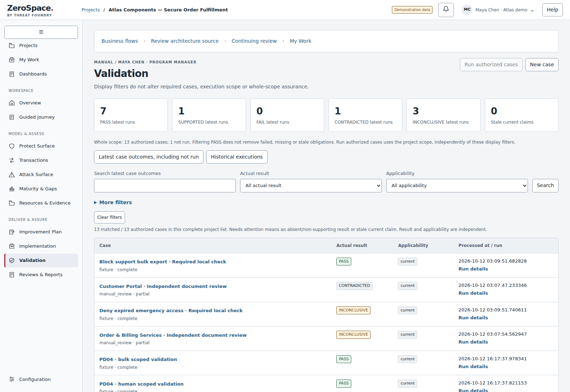570x392 pixels.
Task: Click the Resources & Evidence folder icon
Action: click(x=12, y=203)
